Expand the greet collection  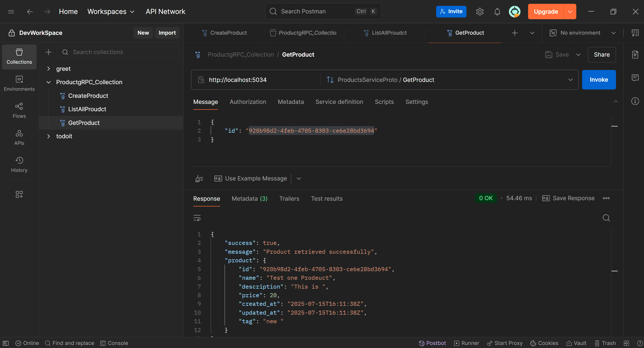[x=48, y=69]
